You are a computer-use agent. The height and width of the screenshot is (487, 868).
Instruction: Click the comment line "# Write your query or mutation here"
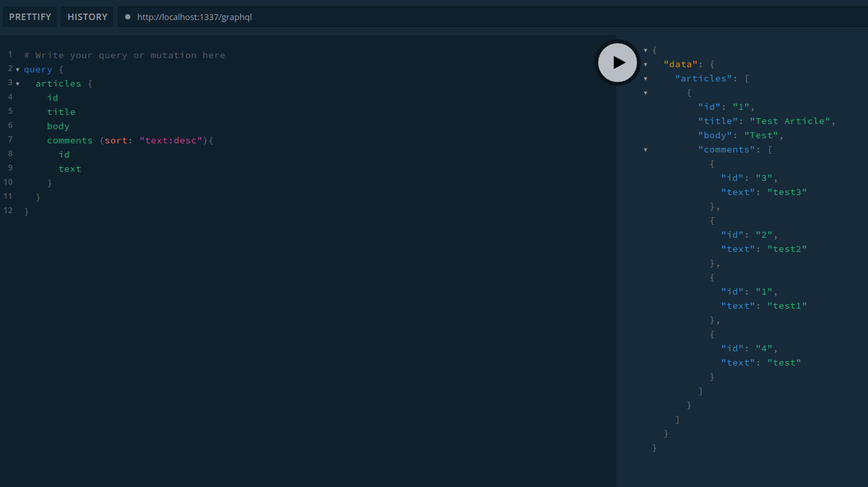coord(125,55)
